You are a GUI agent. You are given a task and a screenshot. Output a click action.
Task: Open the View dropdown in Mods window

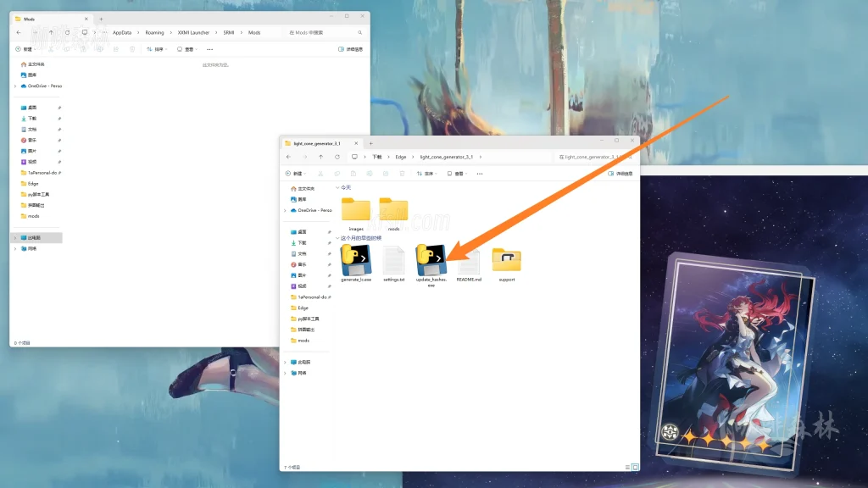point(186,49)
